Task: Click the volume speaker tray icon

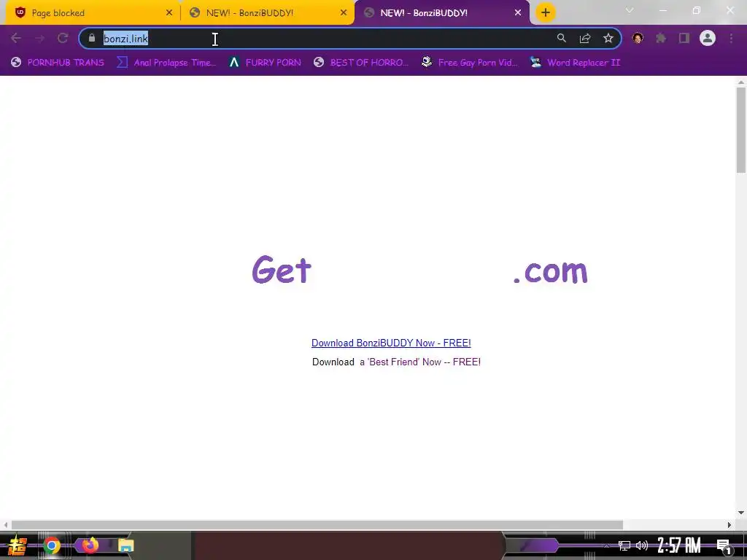Action: [x=642, y=545]
